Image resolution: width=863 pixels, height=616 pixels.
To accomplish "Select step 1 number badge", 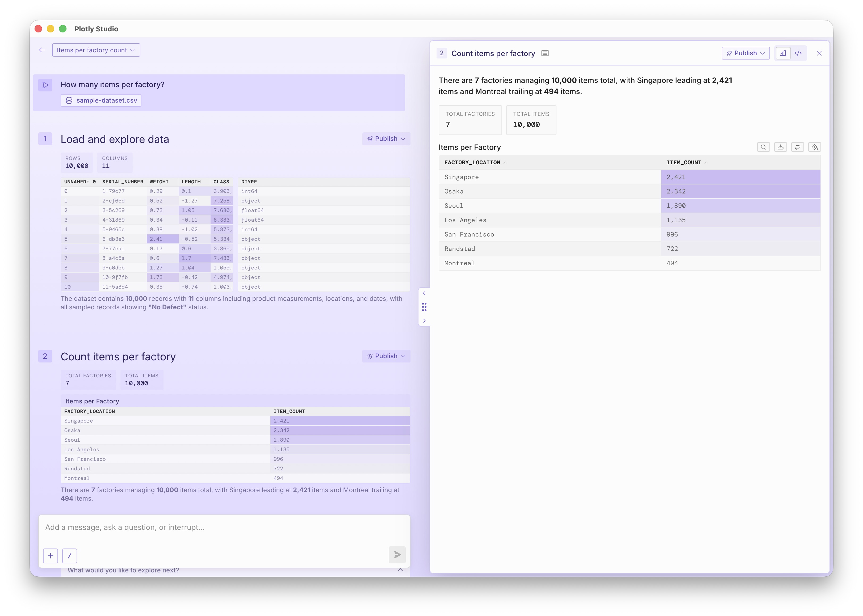I will coord(45,139).
